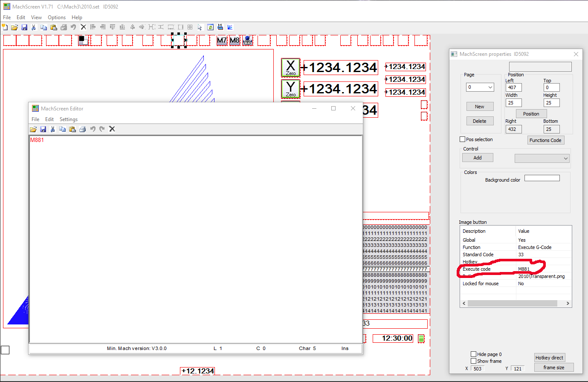Screen dimensions: 588x382
Task: Click the frame size button
Action: pos(554,368)
